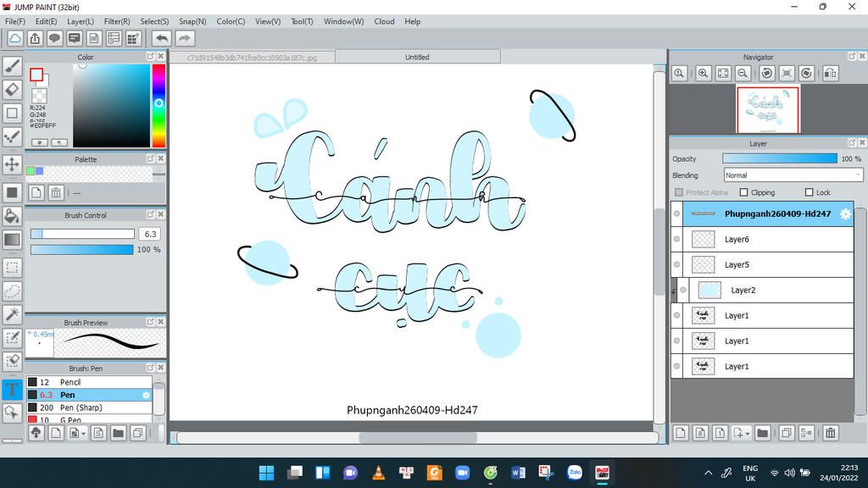Hide the Phupnganh260409-Hd247 text layer
Viewport: 868px width, 488px height.
[676, 214]
